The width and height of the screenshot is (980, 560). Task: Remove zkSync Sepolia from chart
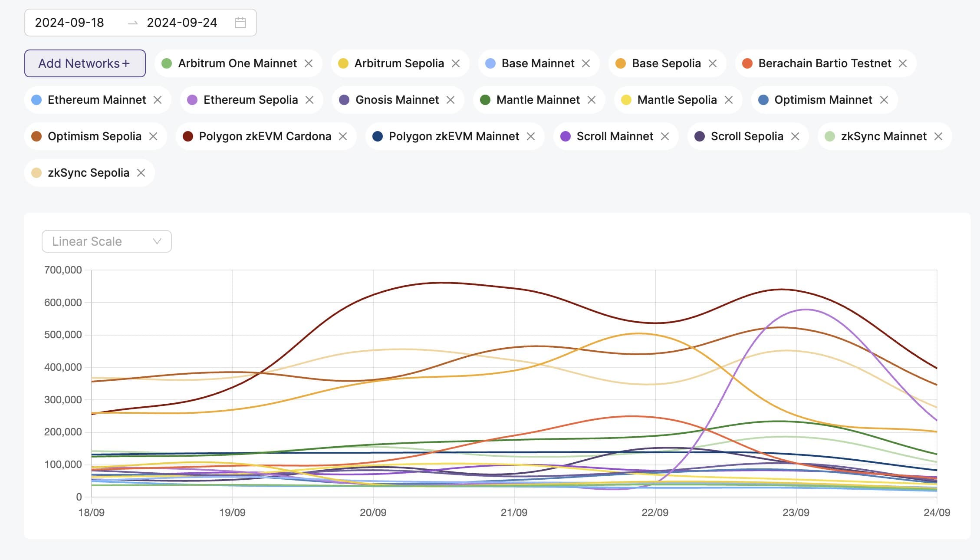click(x=141, y=173)
